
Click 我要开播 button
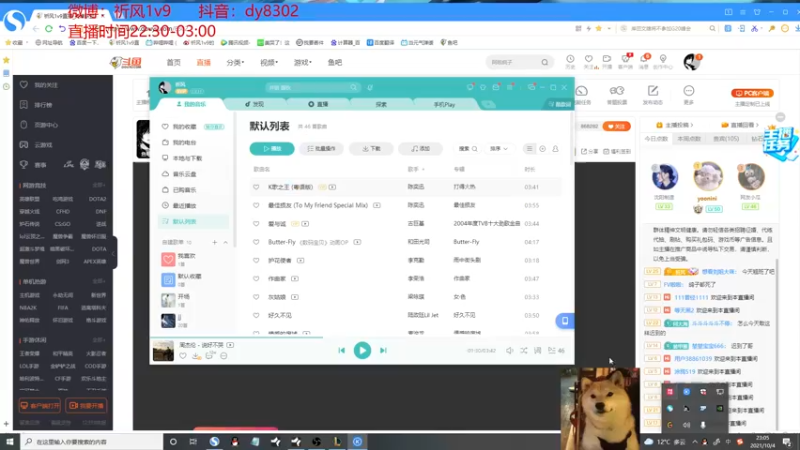tap(86, 406)
